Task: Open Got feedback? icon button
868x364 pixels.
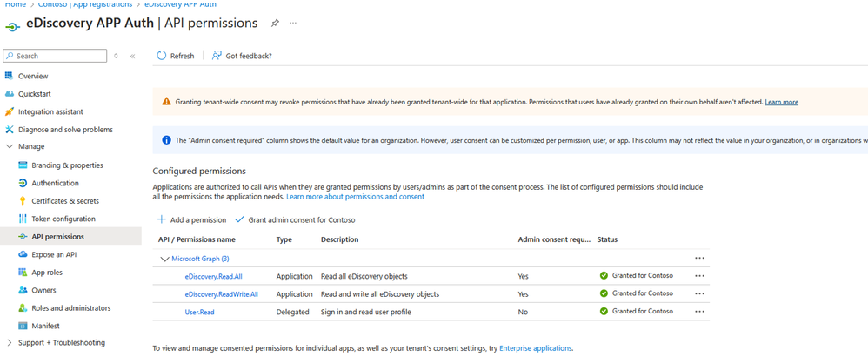Action: click(x=217, y=56)
